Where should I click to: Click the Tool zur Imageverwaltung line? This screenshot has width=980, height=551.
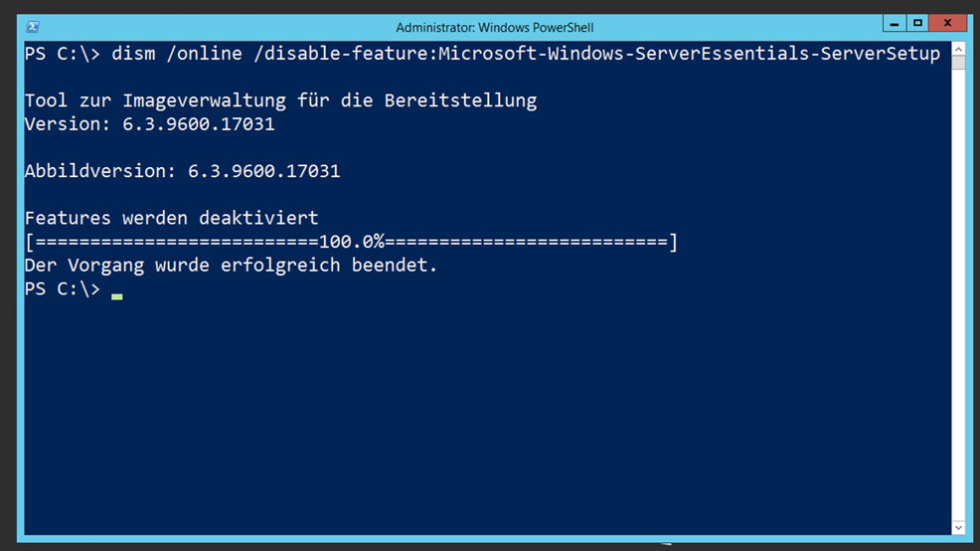(x=280, y=100)
